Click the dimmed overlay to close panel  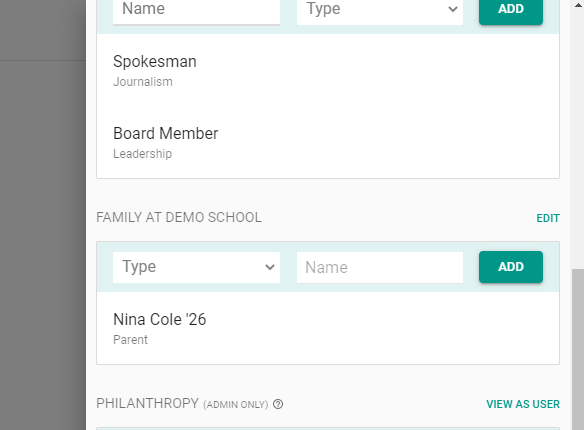point(43,223)
